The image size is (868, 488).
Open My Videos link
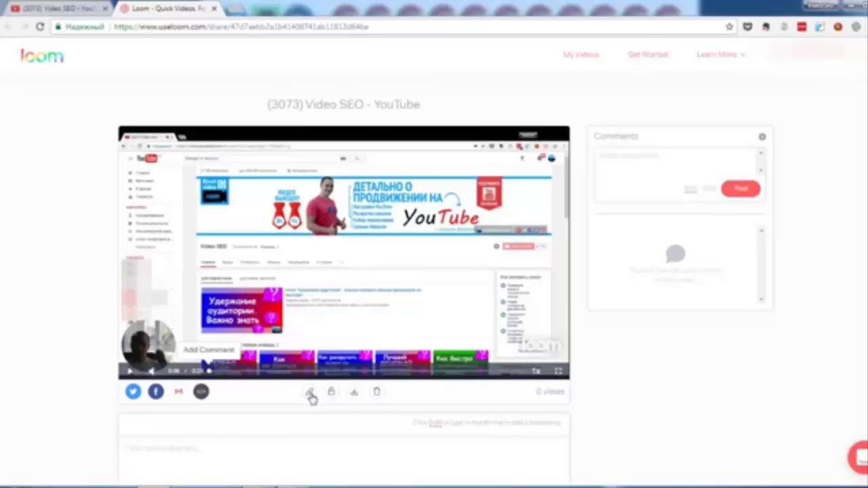[x=581, y=54]
